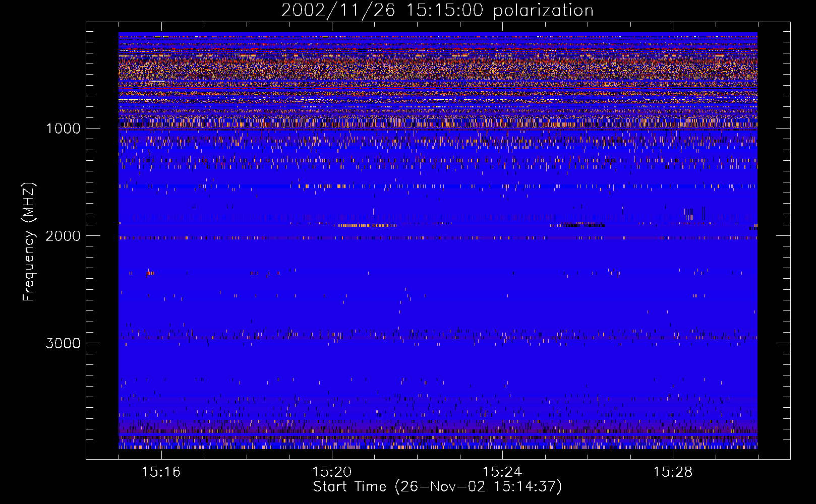Click the '15:28' time tick label
Viewport: 816px width, 504px height.
click(673, 472)
